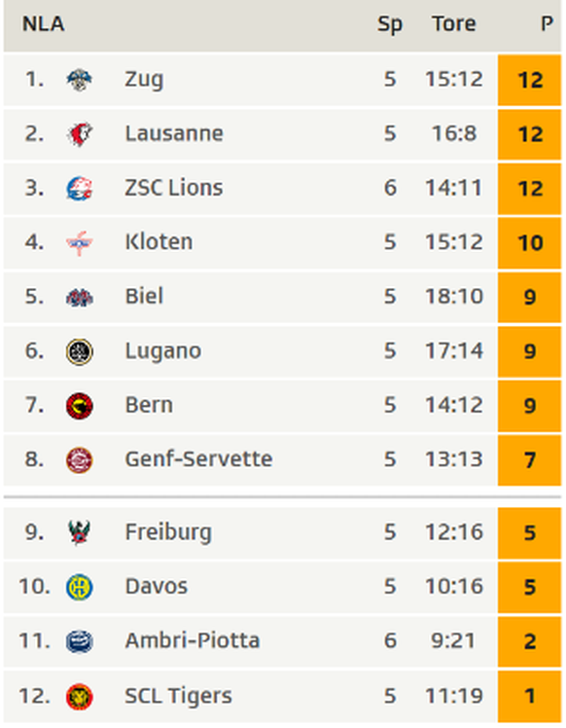Select the NLA table header
The width and height of the screenshot is (566, 728).
point(43,23)
